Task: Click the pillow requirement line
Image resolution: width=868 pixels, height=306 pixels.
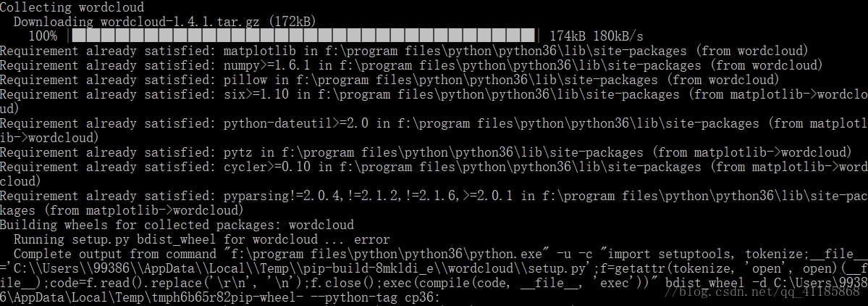Action: [389, 80]
